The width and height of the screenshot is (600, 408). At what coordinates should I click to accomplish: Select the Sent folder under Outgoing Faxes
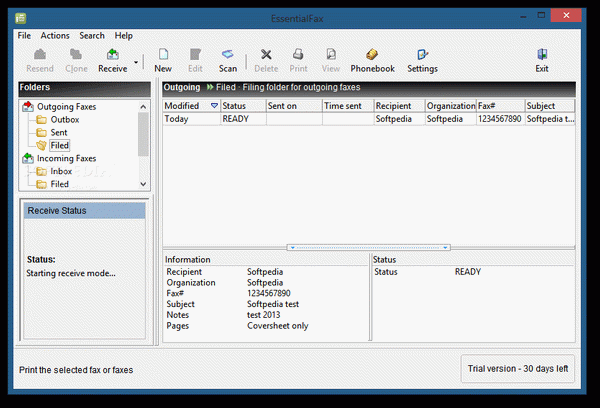pyautogui.click(x=59, y=133)
